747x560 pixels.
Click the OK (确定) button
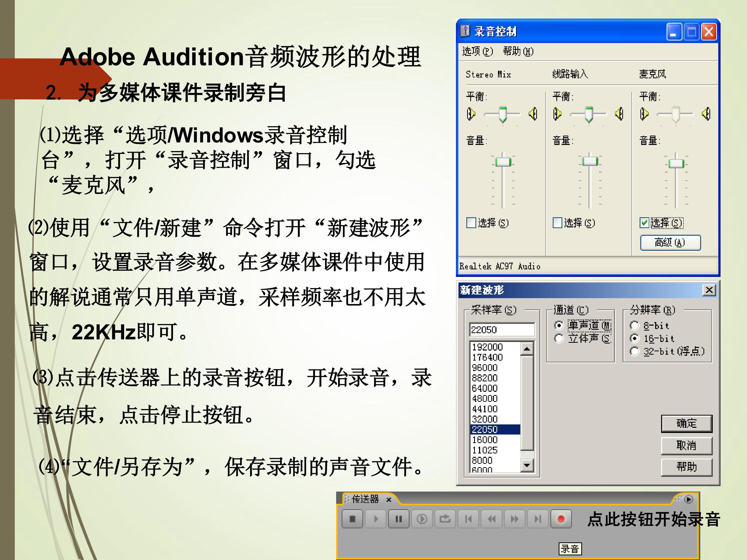(x=687, y=424)
